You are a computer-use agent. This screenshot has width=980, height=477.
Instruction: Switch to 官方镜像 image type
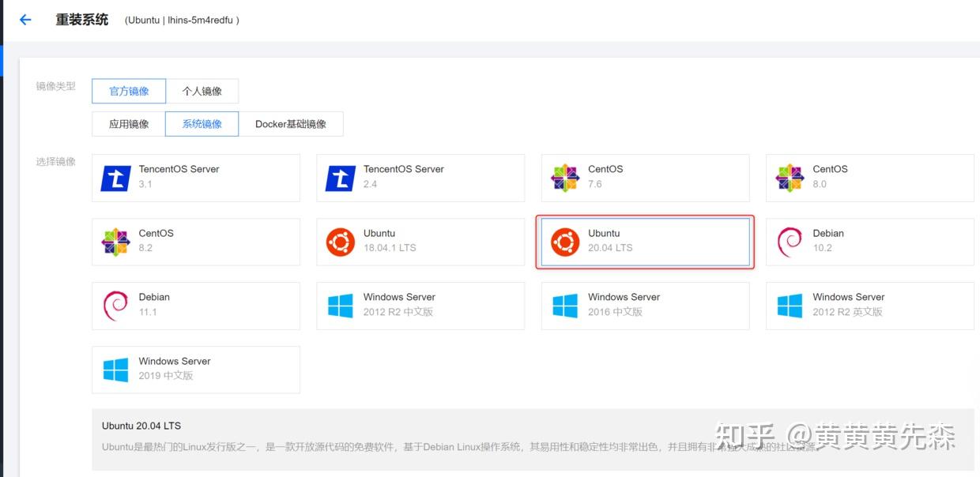(x=129, y=91)
